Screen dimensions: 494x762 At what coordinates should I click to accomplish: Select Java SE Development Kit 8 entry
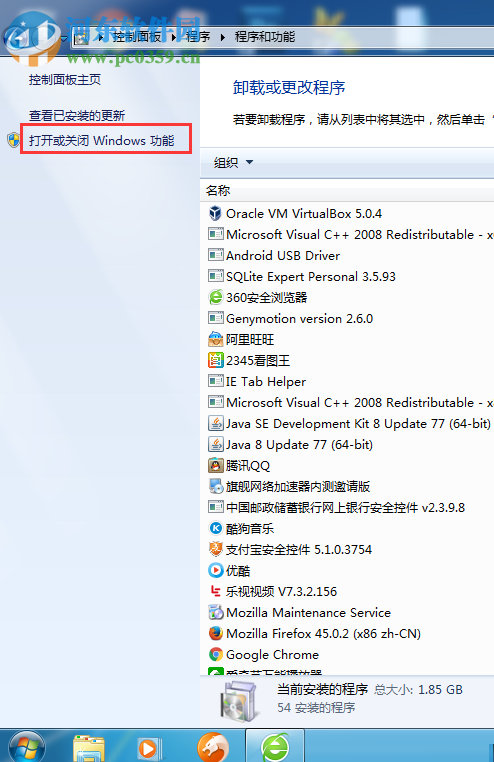[347, 423]
